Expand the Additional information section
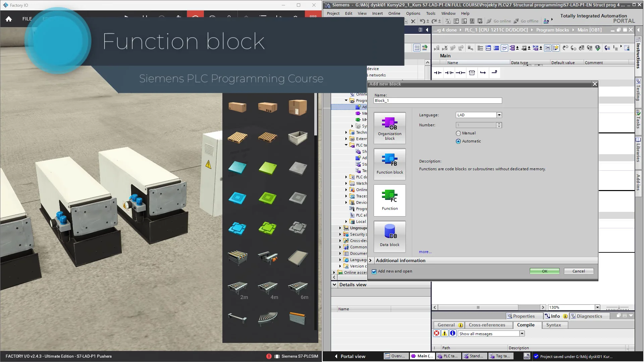644x362 pixels. 370,260
